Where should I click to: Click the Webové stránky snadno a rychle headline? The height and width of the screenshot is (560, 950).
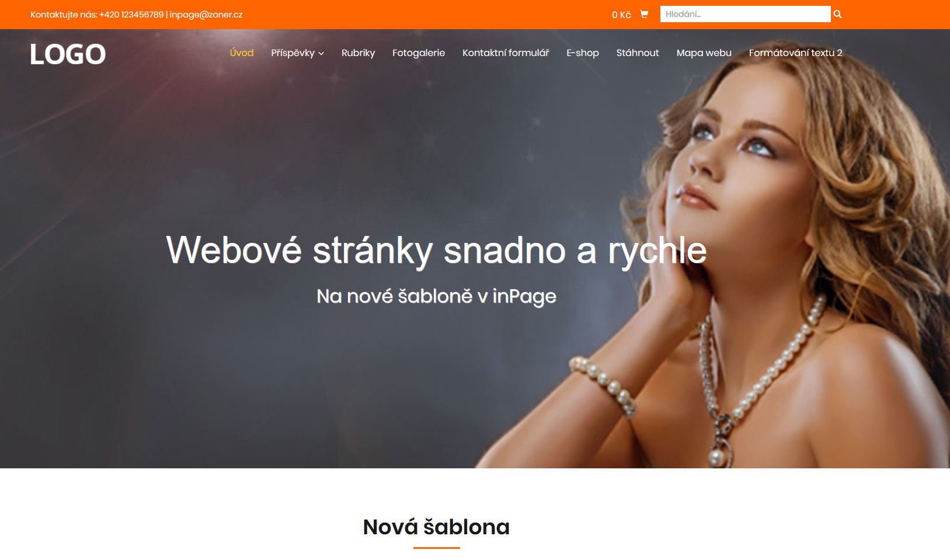pos(436,251)
